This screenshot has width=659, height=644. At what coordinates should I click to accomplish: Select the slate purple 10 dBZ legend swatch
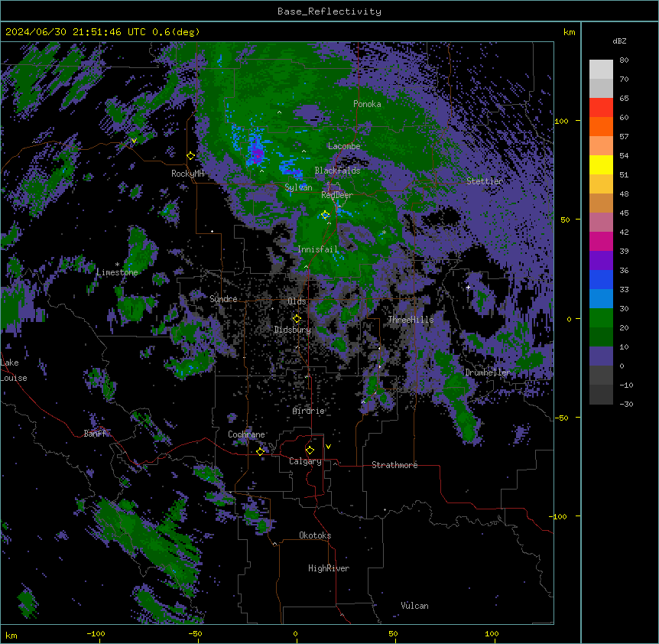(x=601, y=356)
